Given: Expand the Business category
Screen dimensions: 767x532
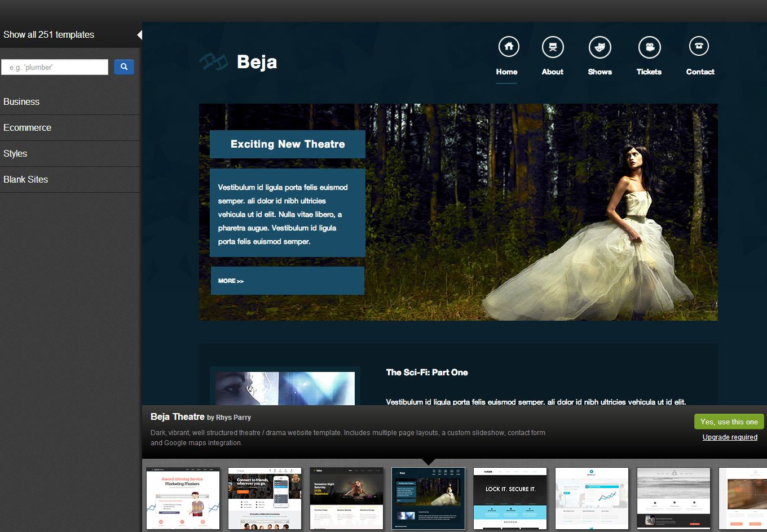Looking at the screenshot, I should pyautogui.click(x=21, y=102).
